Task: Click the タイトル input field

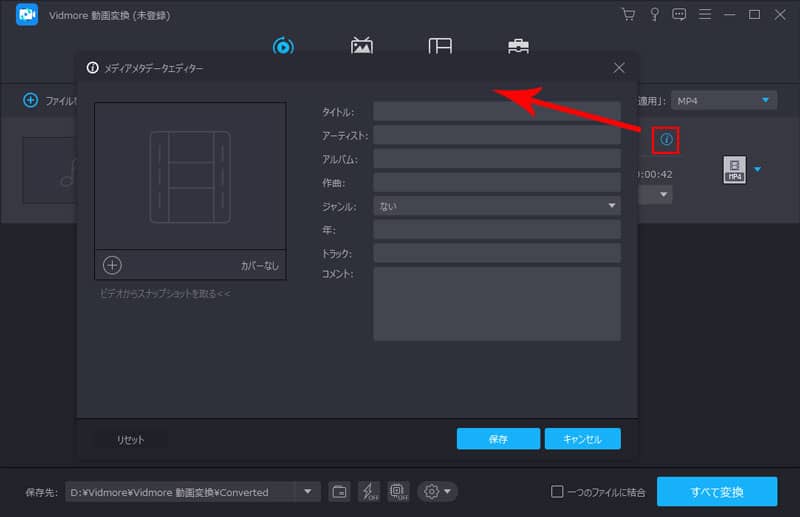Action: 496,111
